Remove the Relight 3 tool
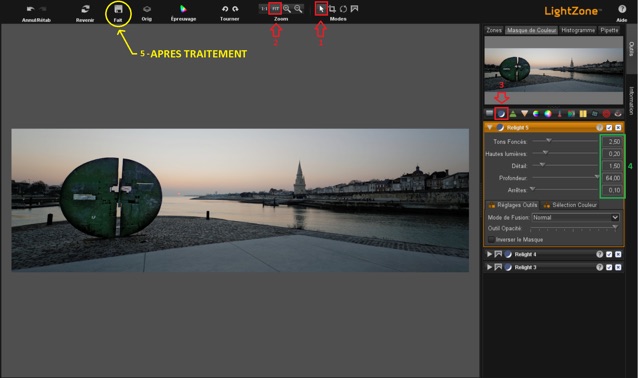 tap(618, 267)
